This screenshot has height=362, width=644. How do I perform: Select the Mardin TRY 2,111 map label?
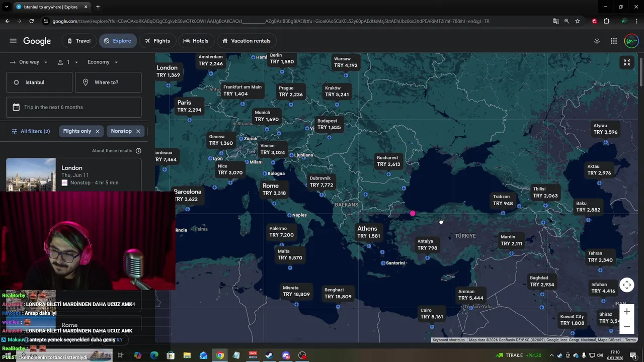click(x=511, y=240)
